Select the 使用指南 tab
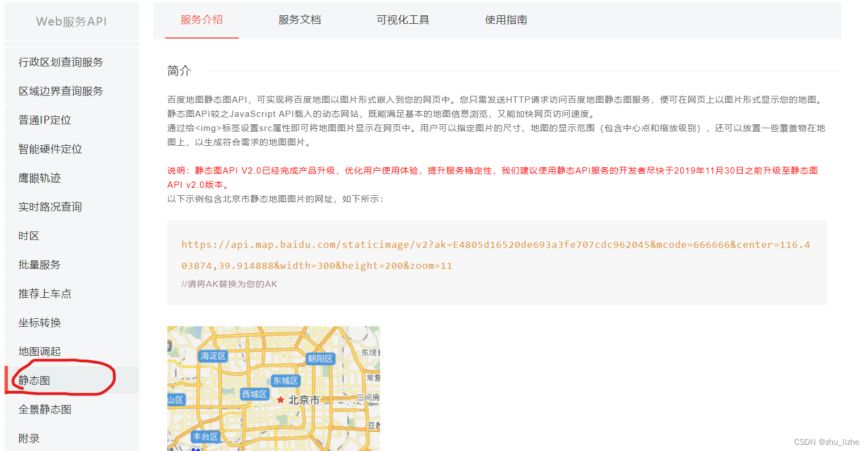Screen dimensions: 868x451 point(505,19)
